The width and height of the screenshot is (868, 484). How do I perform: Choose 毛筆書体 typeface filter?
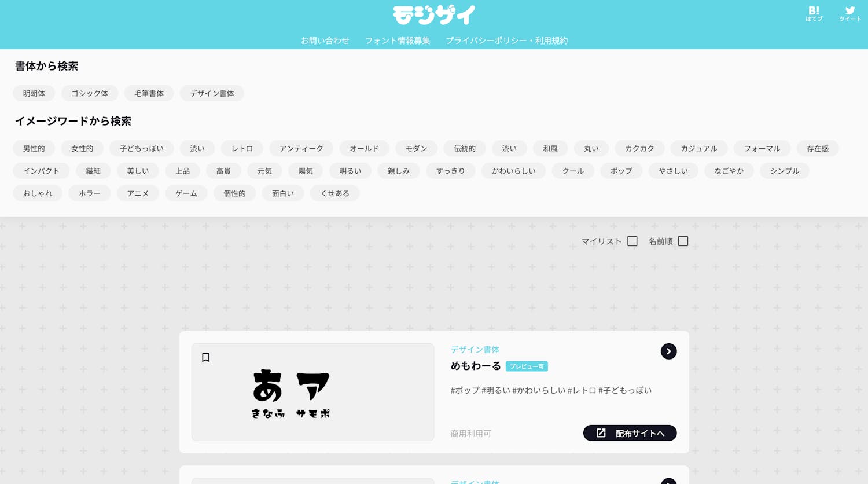[149, 93]
